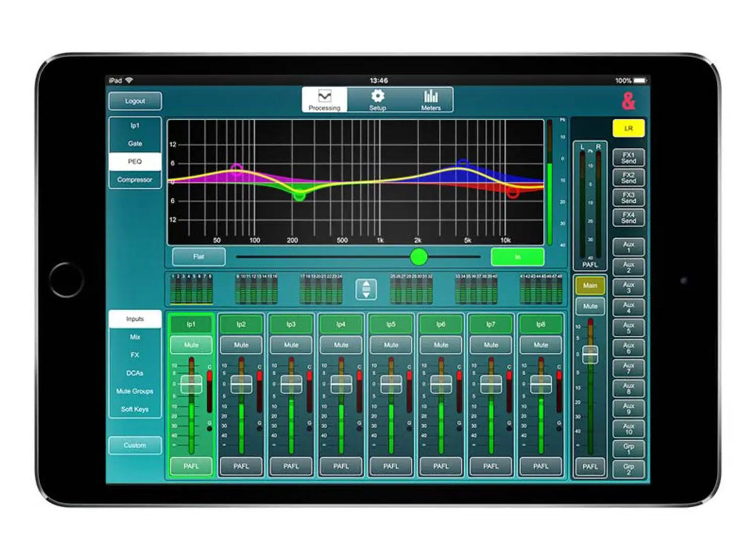The height and width of the screenshot is (560, 756).
Task: Open the Processing tab
Action: click(x=324, y=100)
